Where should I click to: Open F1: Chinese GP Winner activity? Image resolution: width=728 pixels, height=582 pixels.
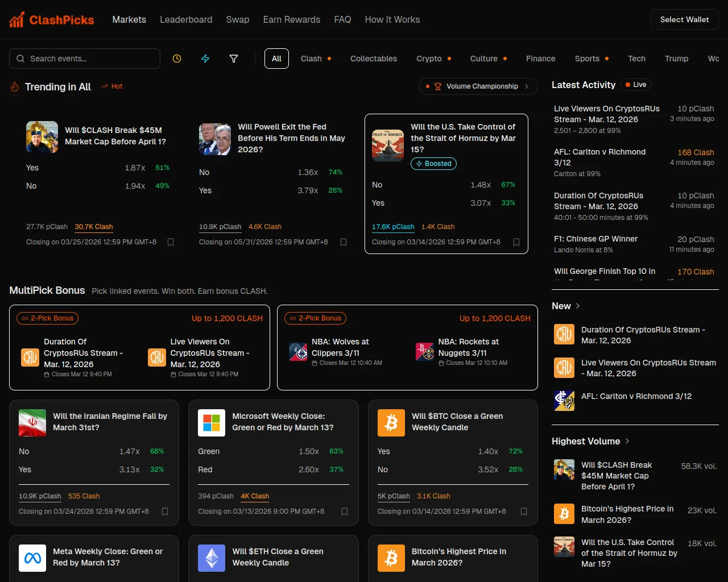coord(634,244)
